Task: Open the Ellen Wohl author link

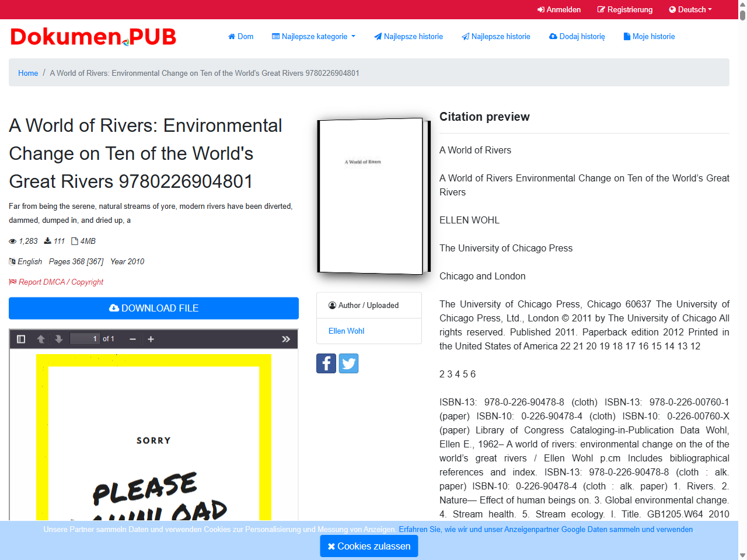Action: tap(346, 331)
